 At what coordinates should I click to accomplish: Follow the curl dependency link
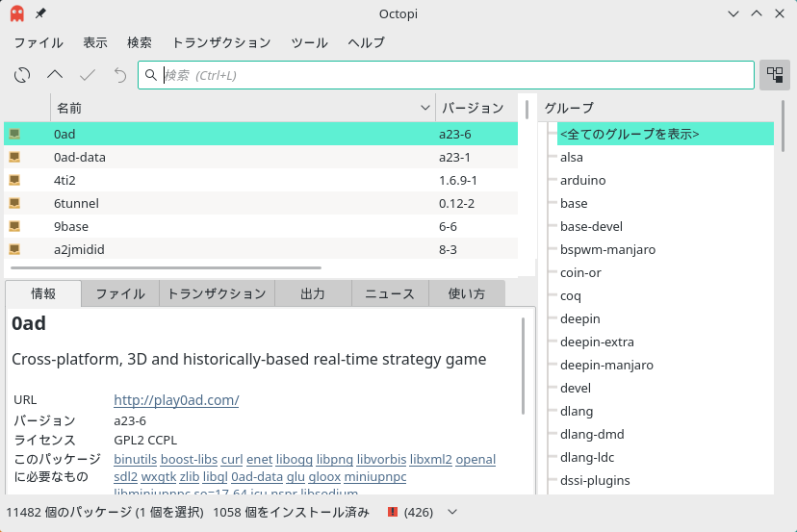(232, 459)
